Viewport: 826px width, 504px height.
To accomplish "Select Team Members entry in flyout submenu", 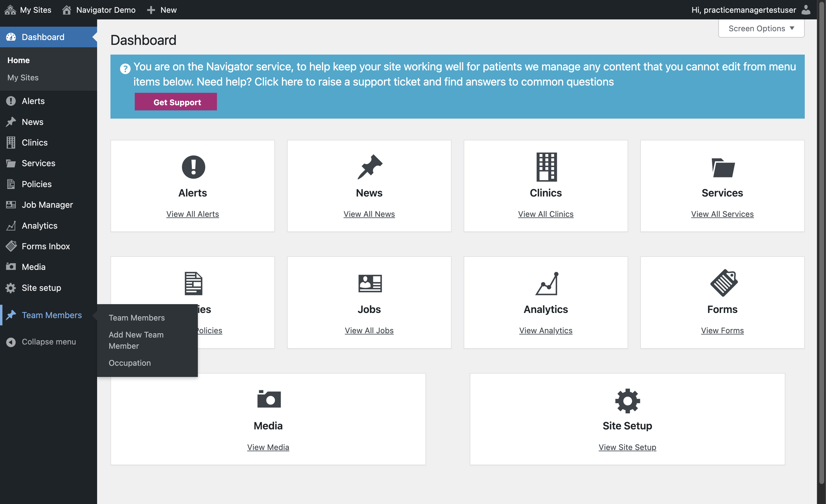I will [x=137, y=318].
